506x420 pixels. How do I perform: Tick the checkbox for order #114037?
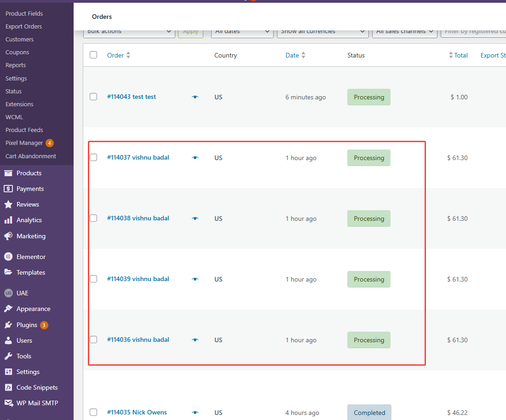(93, 157)
